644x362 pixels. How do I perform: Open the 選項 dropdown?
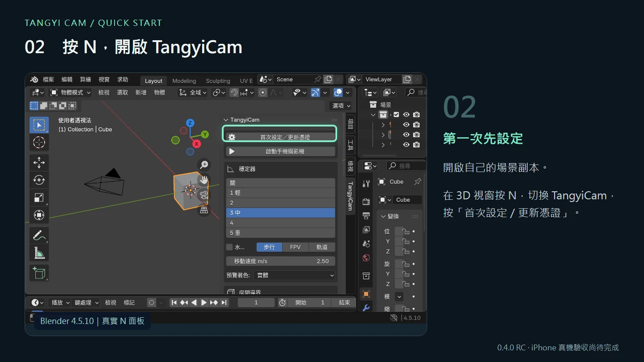tap(341, 106)
